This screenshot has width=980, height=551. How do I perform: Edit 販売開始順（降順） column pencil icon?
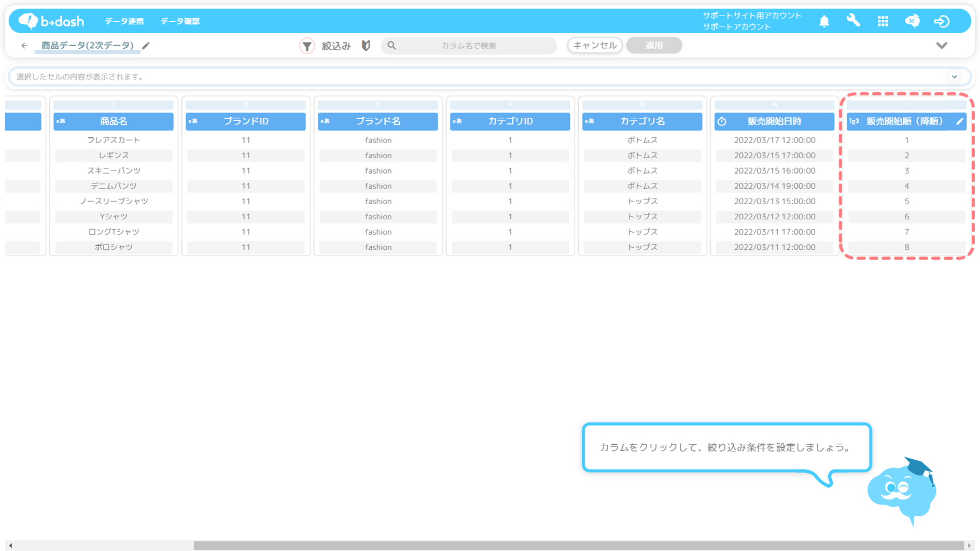[960, 121]
